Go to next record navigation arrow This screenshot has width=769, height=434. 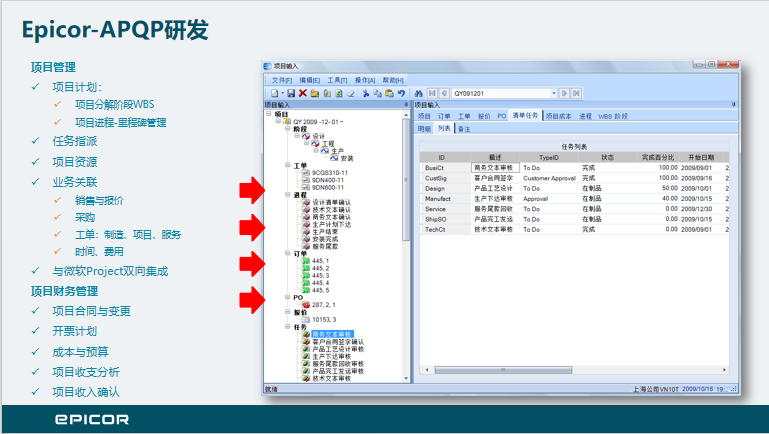pyautogui.click(x=564, y=93)
